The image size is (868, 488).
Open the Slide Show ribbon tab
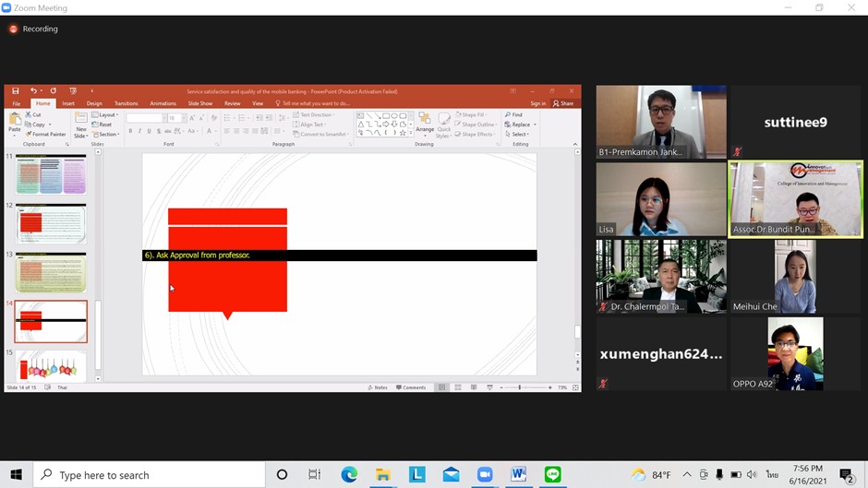click(x=199, y=103)
